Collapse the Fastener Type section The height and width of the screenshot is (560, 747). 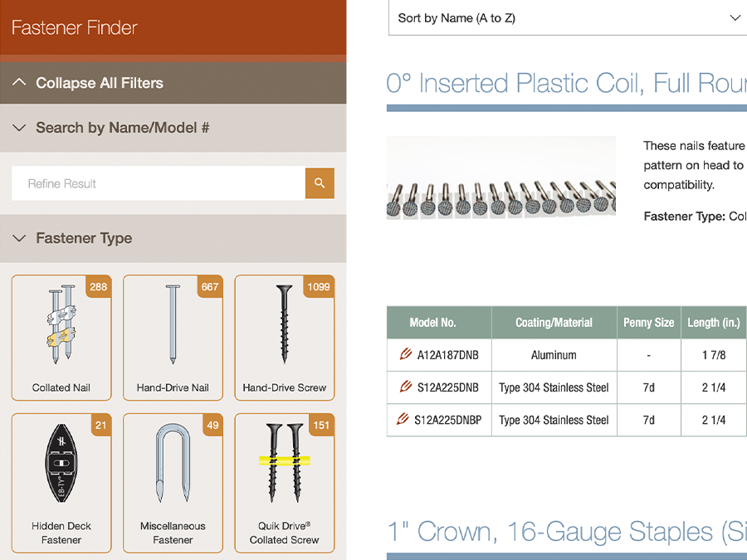click(x=84, y=238)
